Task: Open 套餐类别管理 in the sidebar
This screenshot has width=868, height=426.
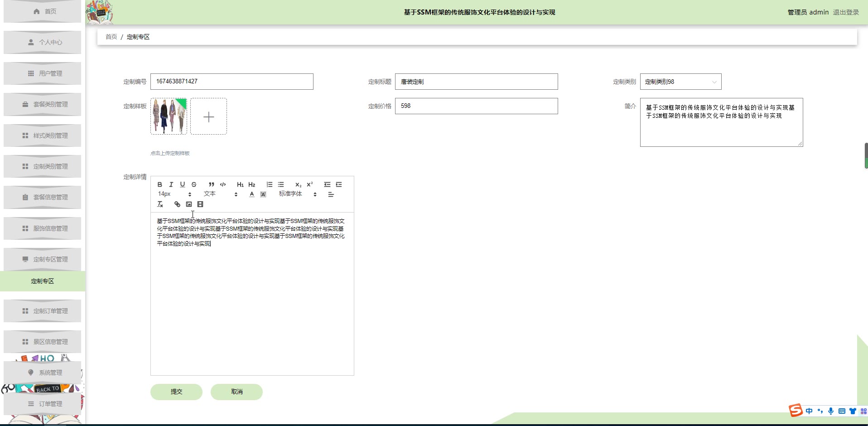Action: coord(42,104)
